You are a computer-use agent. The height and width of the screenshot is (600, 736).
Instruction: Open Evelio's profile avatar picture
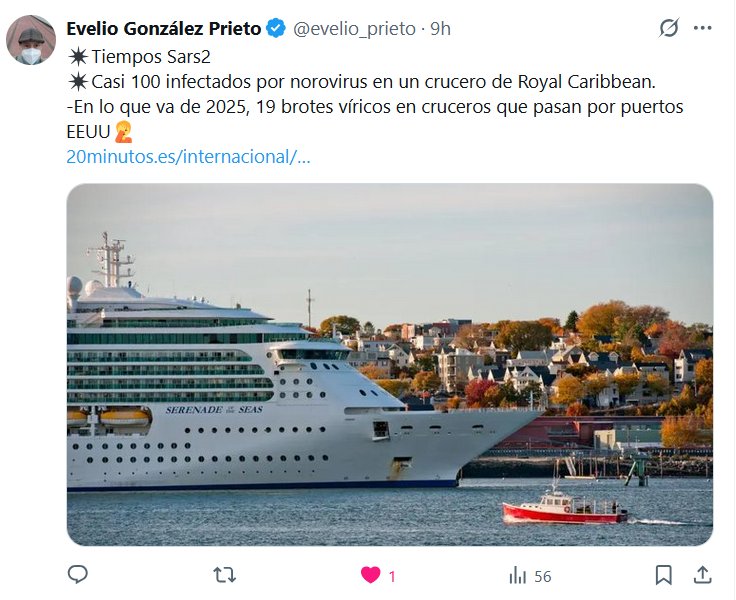[x=31, y=41]
